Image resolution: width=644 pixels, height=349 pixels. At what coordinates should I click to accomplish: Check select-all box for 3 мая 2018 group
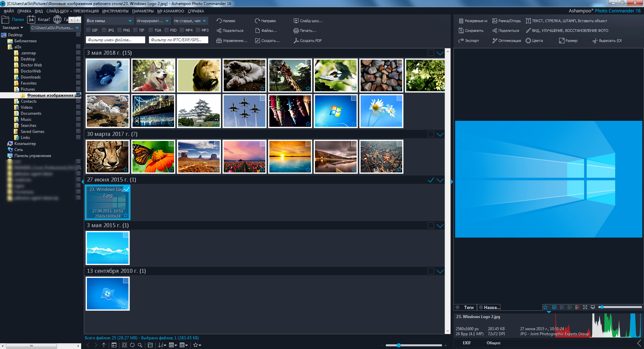pyautogui.click(x=431, y=53)
